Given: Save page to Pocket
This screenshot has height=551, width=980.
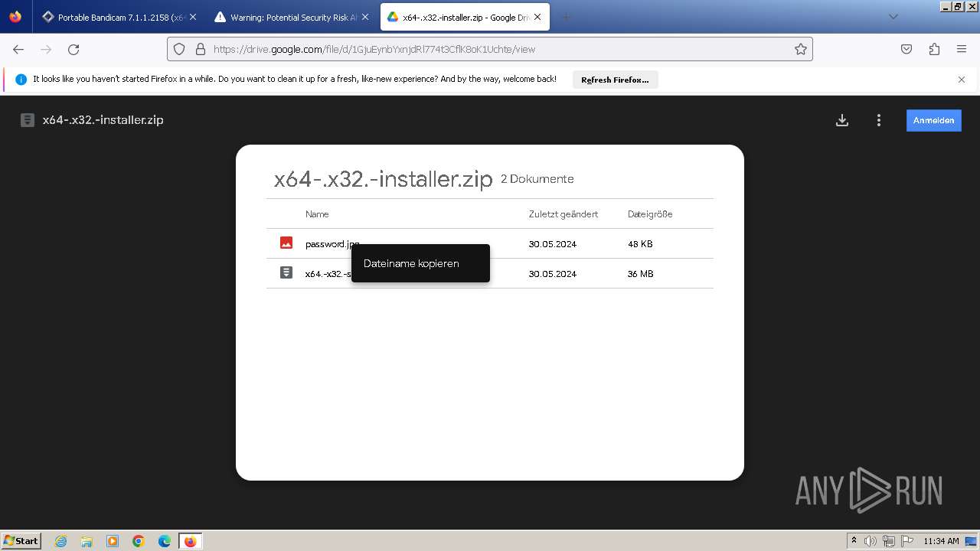Looking at the screenshot, I should 906,49.
